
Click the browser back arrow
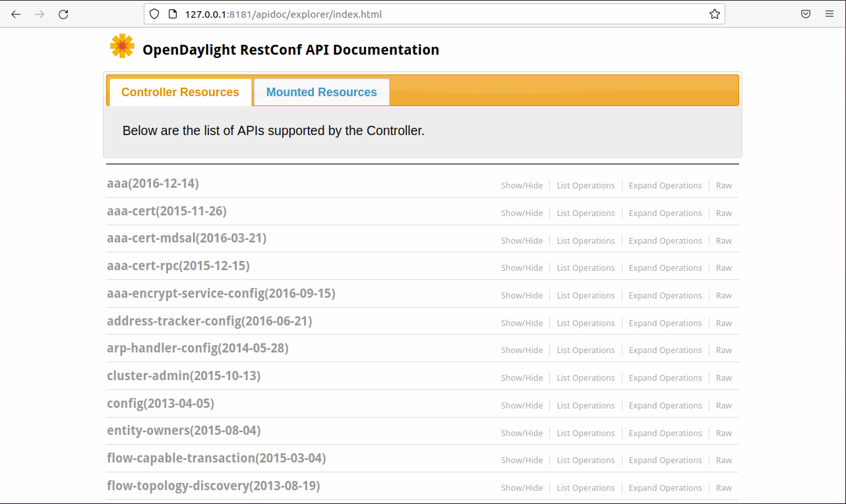tap(16, 14)
